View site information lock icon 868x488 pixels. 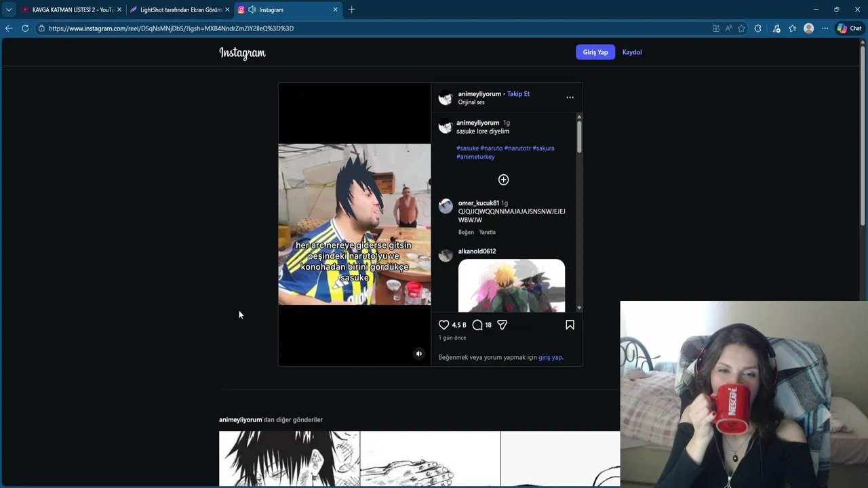[x=41, y=28]
